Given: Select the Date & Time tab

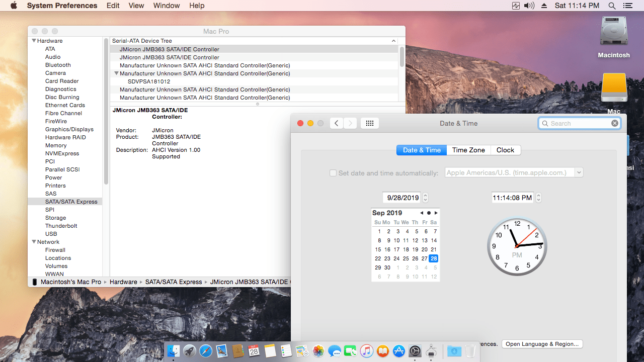Looking at the screenshot, I should tap(422, 150).
